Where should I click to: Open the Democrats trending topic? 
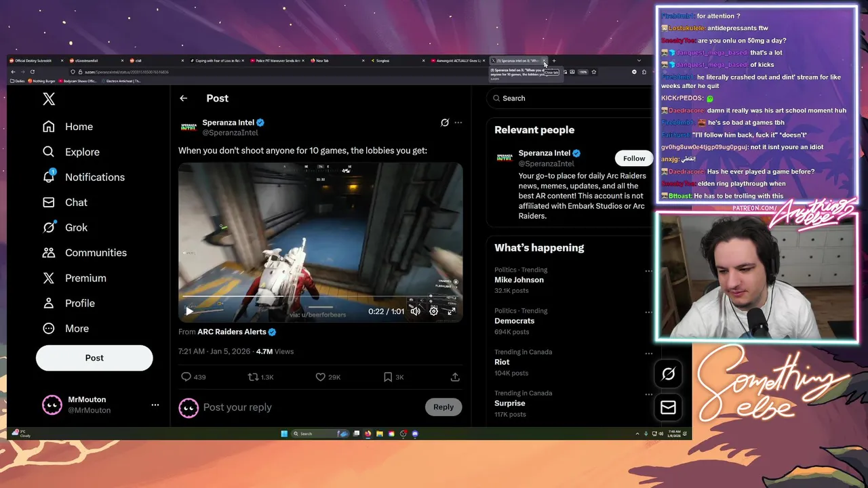(x=514, y=321)
